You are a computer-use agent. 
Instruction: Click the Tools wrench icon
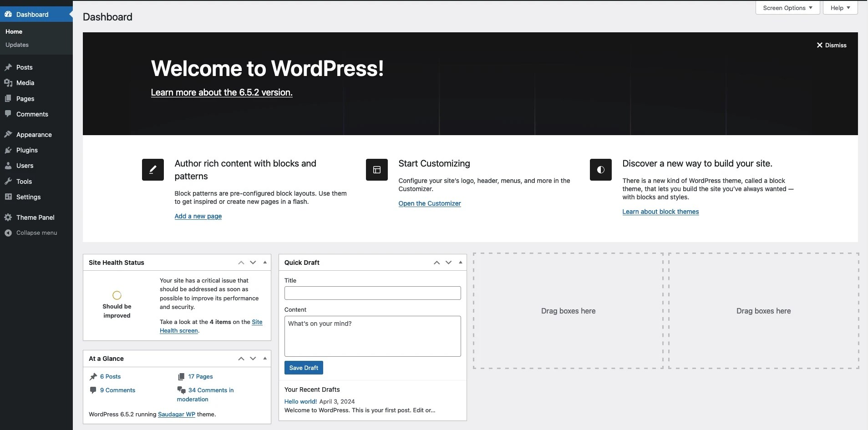8,181
